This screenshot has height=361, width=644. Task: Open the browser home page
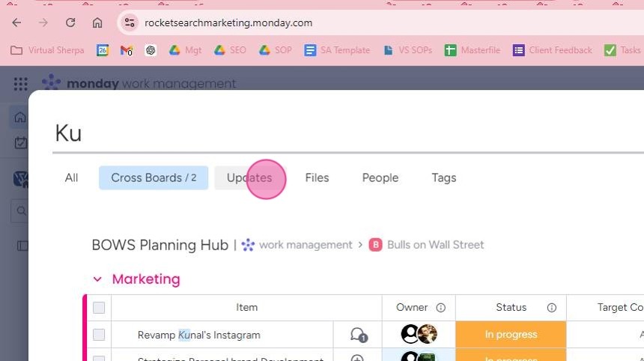click(97, 22)
